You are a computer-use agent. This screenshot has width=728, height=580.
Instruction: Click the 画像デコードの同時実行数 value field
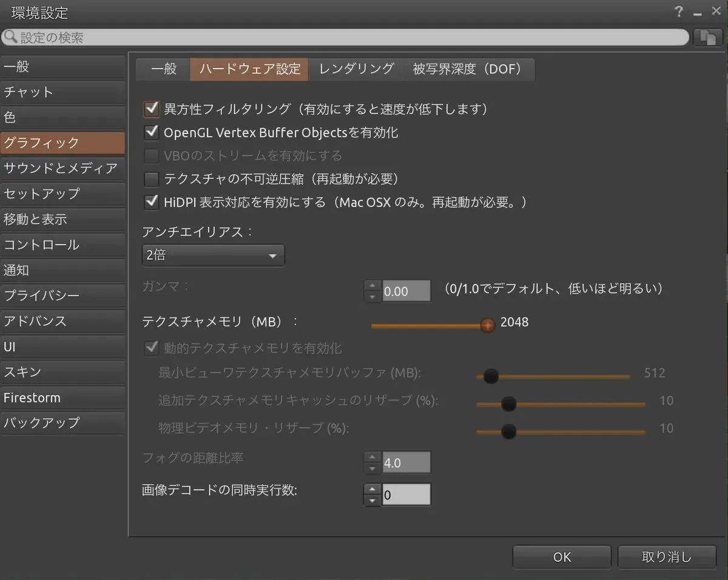[x=406, y=494]
